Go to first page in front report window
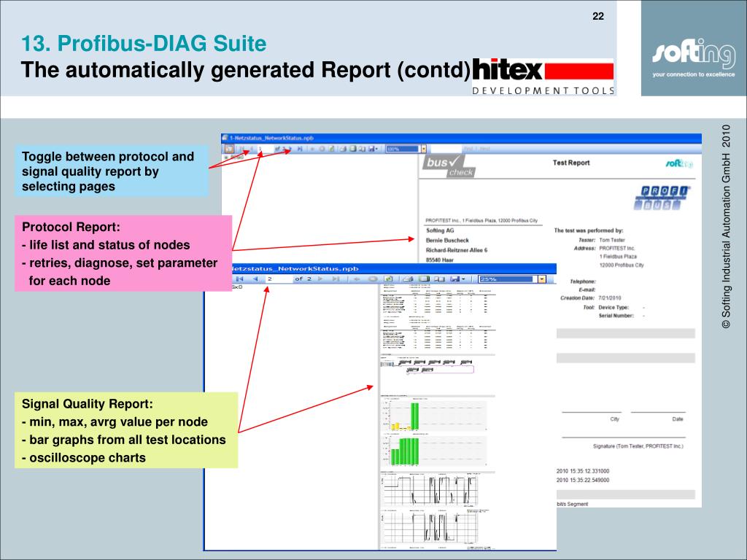 [239, 279]
